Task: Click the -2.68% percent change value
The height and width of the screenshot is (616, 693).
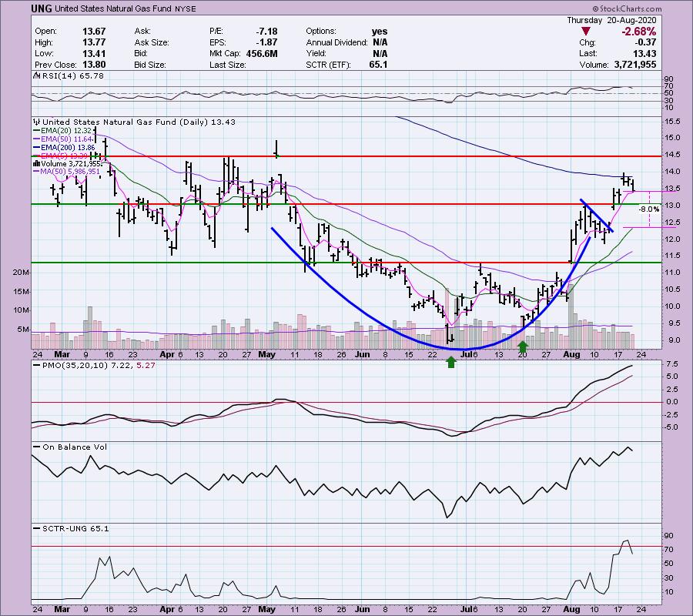Action: tap(638, 32)
